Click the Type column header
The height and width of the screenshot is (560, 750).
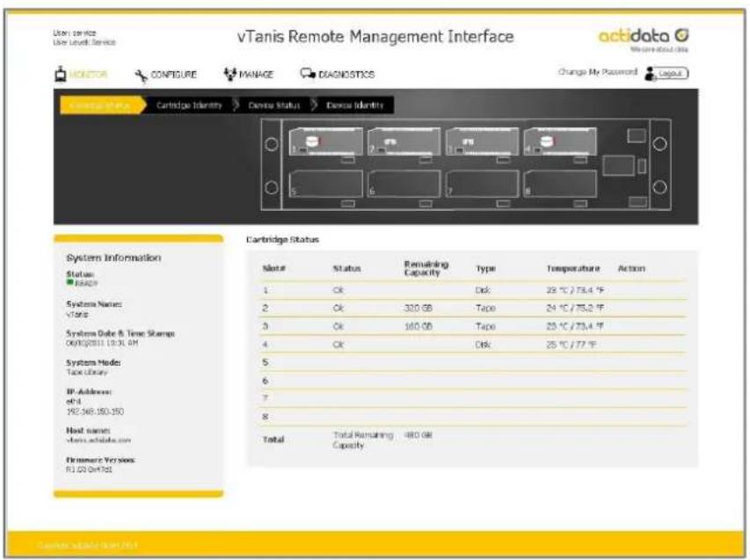(x=485, y=269)
